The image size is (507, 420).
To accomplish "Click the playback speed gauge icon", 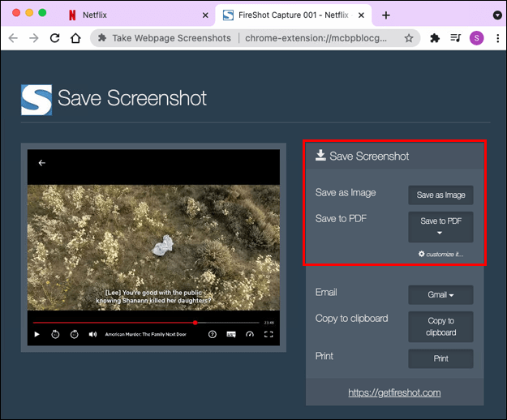I will [x=250, y=334].
